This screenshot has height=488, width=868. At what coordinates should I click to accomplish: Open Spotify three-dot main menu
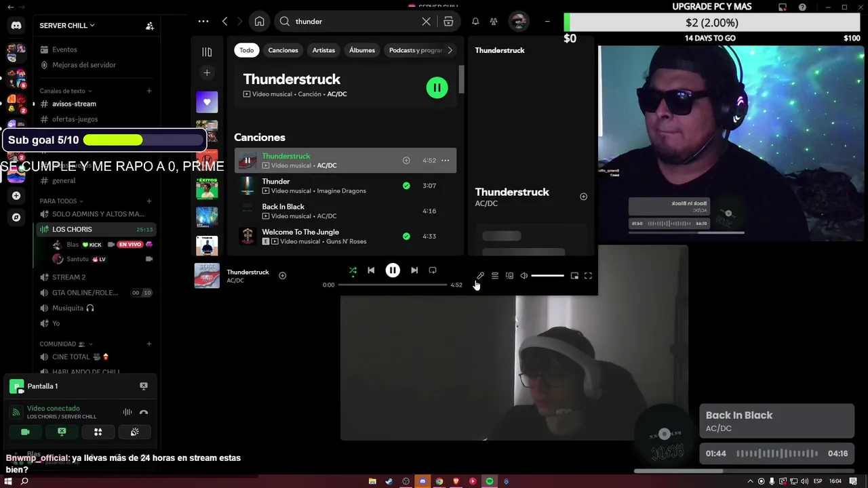tap(203, 22)
